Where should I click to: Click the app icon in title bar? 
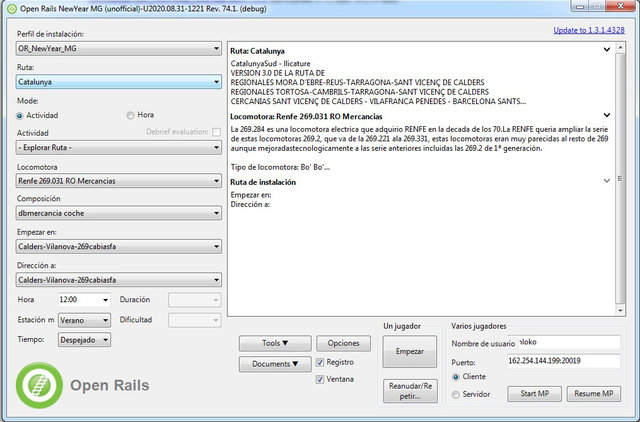pos(10,8)
